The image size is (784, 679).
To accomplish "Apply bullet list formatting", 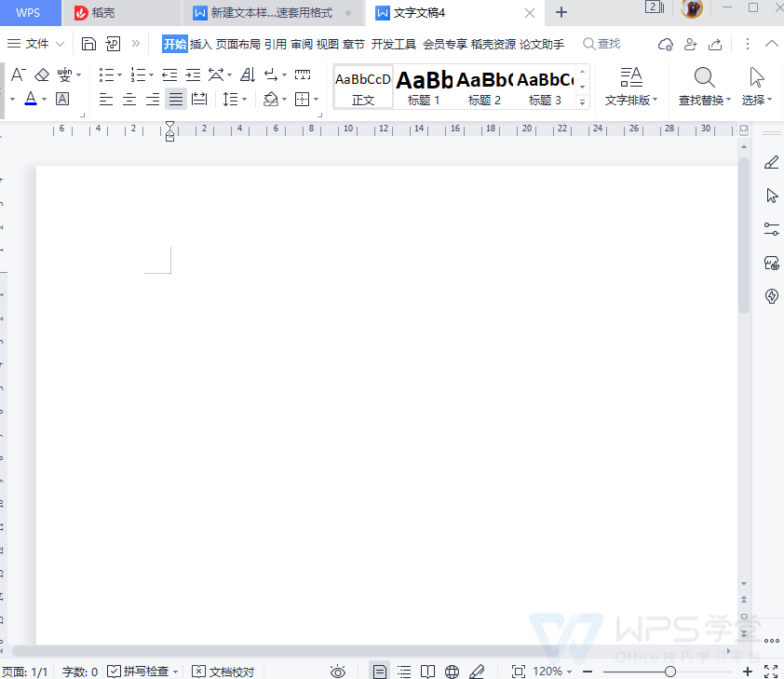I will pos(106,75).
